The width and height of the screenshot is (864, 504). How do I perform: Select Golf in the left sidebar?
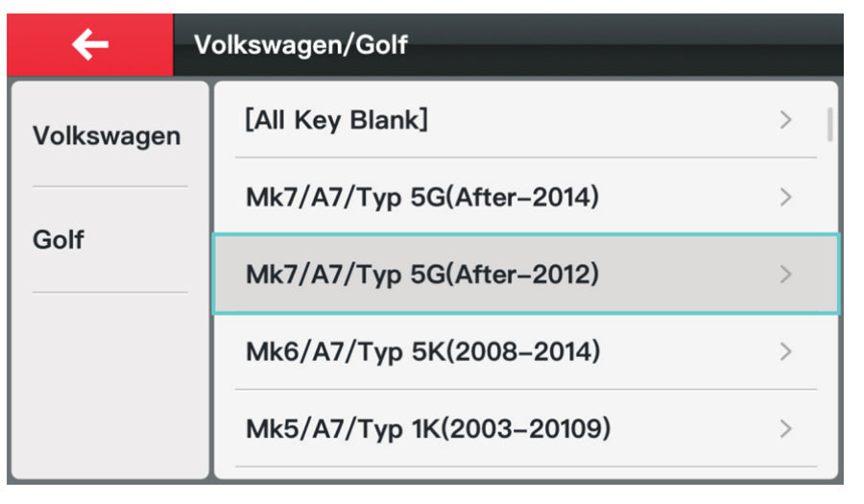(x=59, y=239)
